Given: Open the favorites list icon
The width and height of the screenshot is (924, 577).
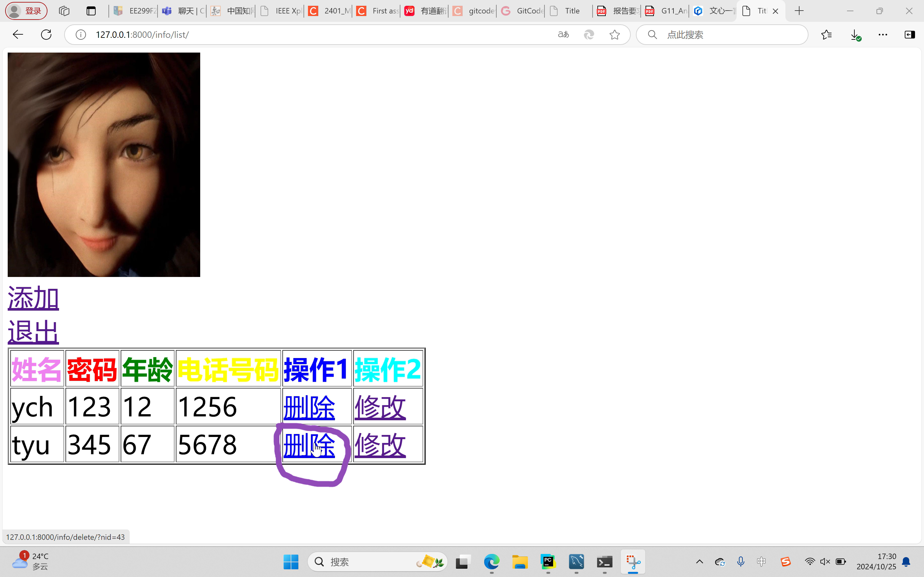Looking at the screenshot, I should tap(826, 35).
